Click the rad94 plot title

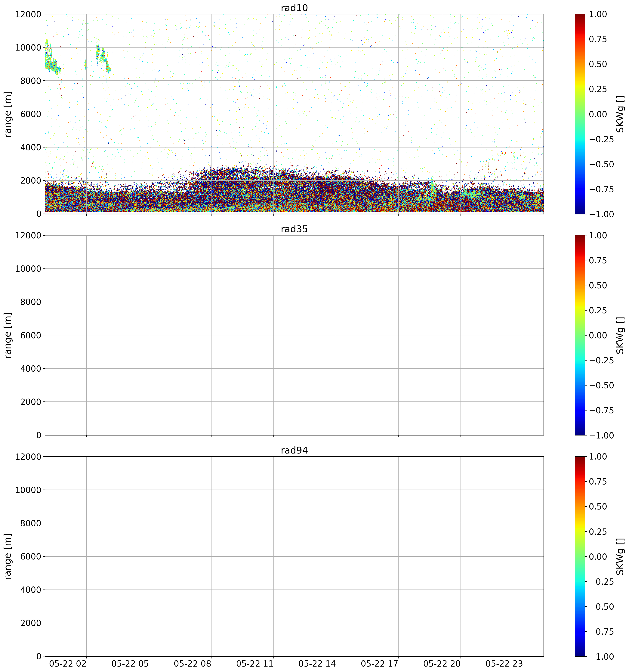point(294,451)
